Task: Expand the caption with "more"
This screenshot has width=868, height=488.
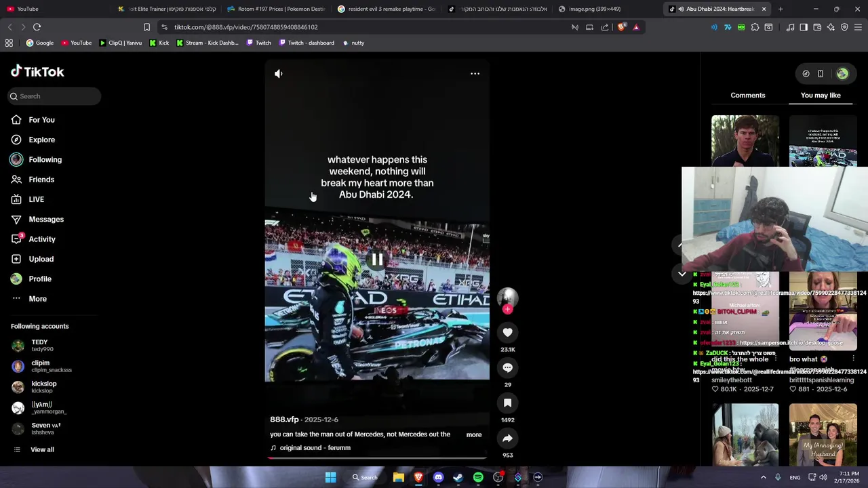Action: coord(474,434)
